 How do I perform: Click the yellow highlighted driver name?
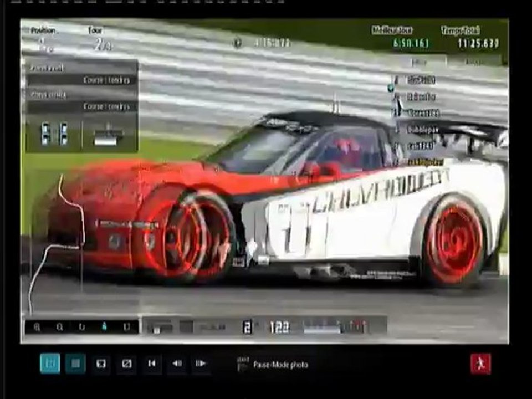[426, 162]
